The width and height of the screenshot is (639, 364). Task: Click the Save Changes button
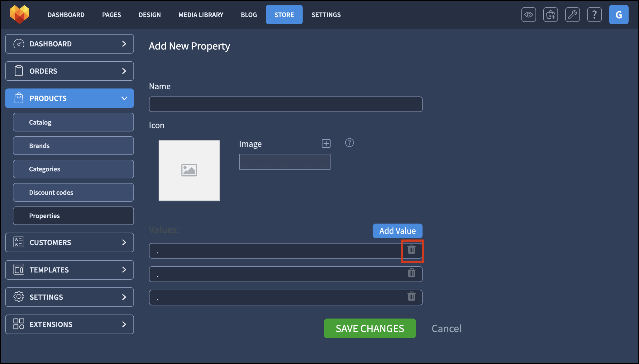tap(370, 328)
